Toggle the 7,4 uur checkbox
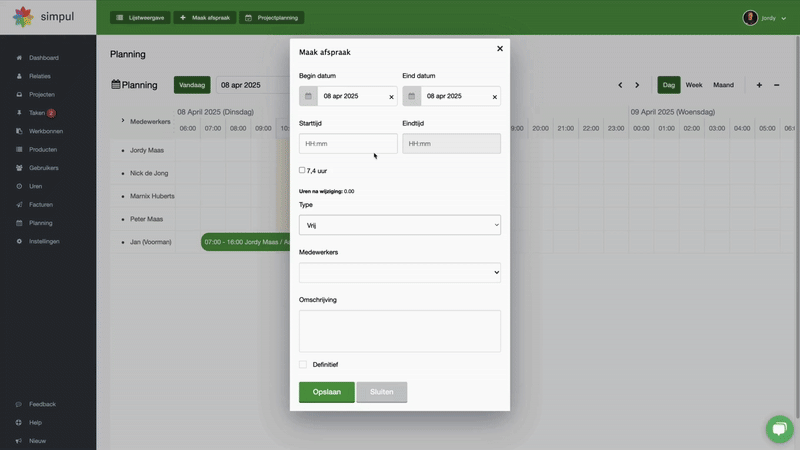 click(x=302, y=170)
